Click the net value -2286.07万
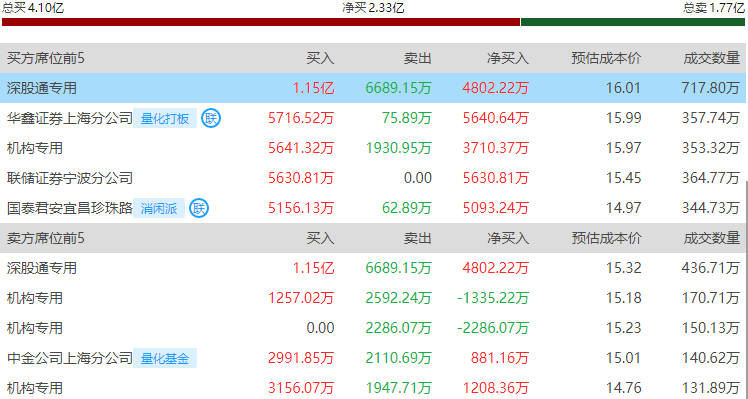The height and width of the screenshot is (399, 748). [x=493, y=328]
